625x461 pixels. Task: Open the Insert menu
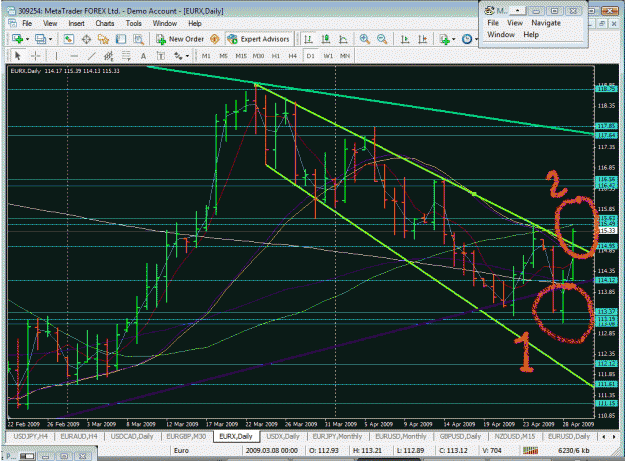pyautogui.click(x=76, y=24)
